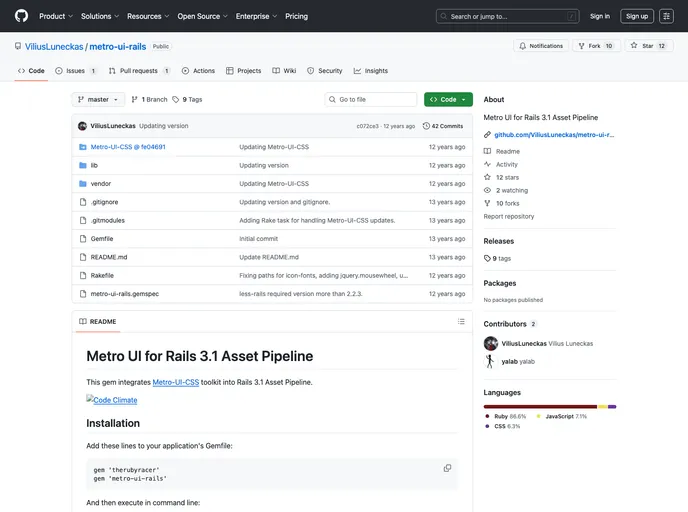Viewport: 688px width, 512px height.
Task: Click the watching eye icon in About
Action: pyautogui.click(x=487, y=190)
